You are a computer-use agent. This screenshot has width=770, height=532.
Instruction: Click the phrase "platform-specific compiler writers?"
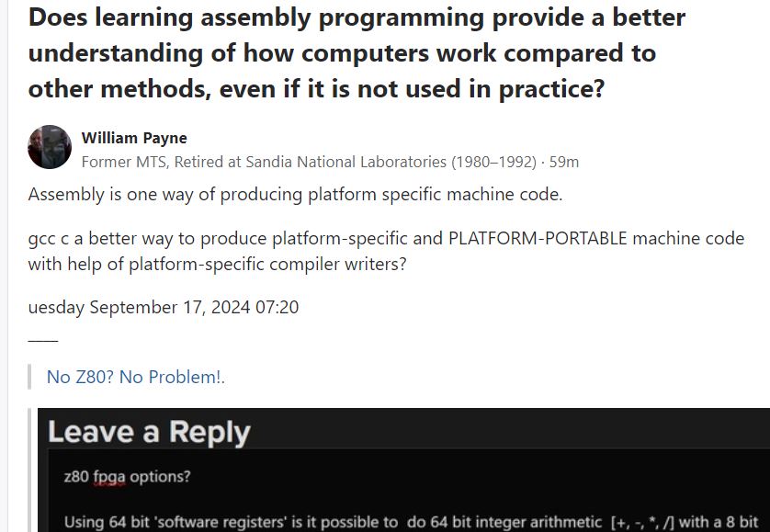click(267, 265)
